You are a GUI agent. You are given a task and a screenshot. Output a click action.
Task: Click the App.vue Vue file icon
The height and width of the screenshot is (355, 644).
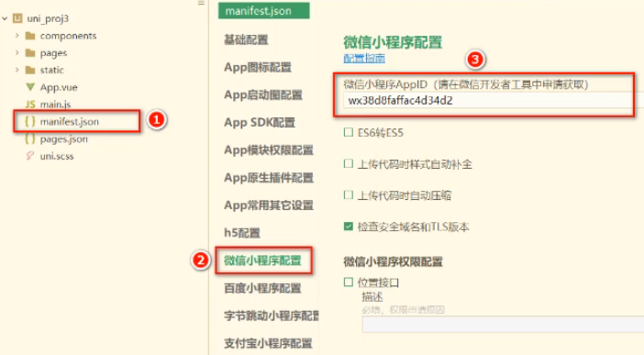(x=30, y=87)
